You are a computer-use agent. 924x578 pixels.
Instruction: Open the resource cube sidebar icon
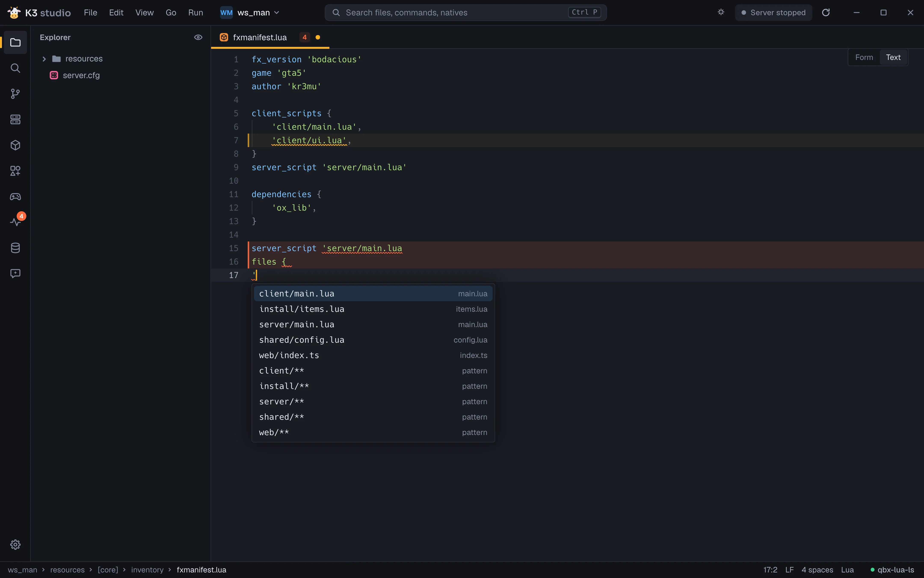15,145
